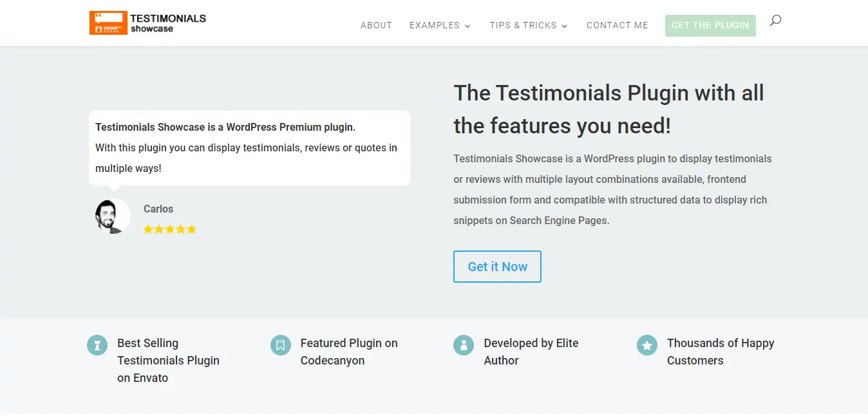Open the About menu item

376,26
